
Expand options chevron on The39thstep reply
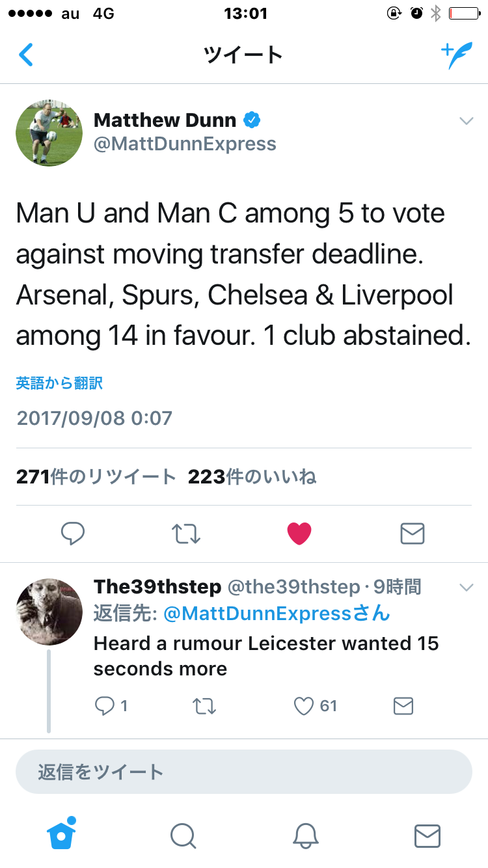(466, 588)
